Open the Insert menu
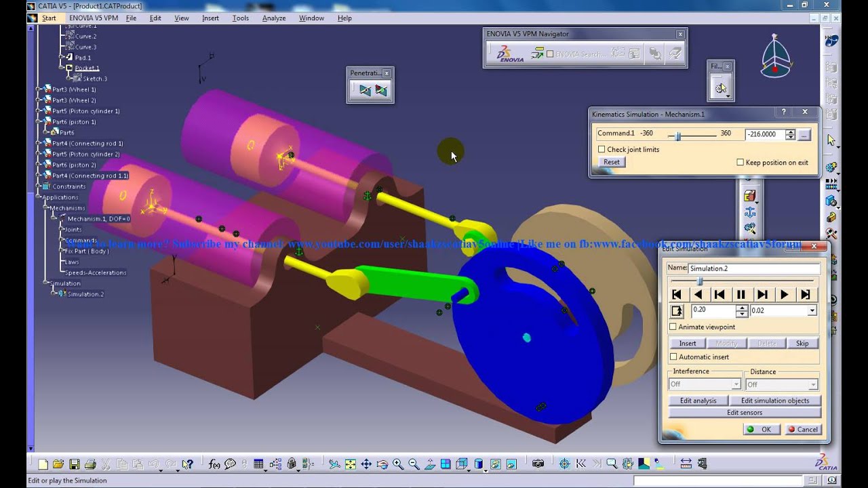 click(x=210, y=18)
